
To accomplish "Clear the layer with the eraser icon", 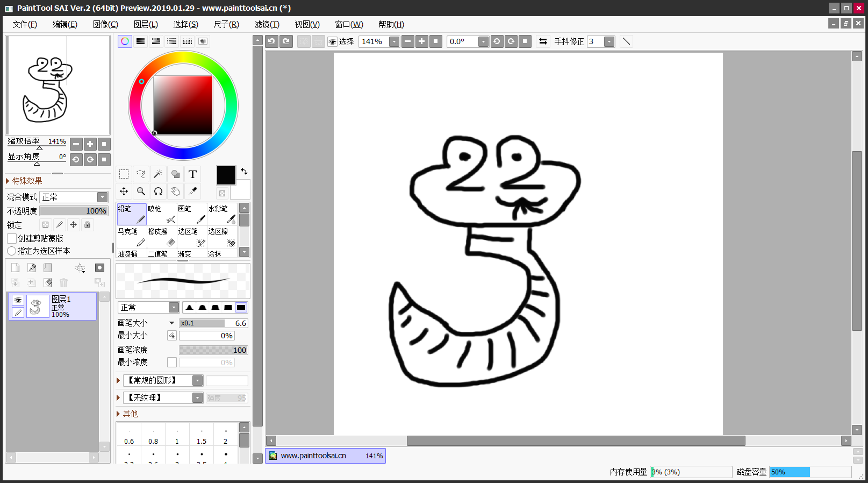I will click(48, 282).
